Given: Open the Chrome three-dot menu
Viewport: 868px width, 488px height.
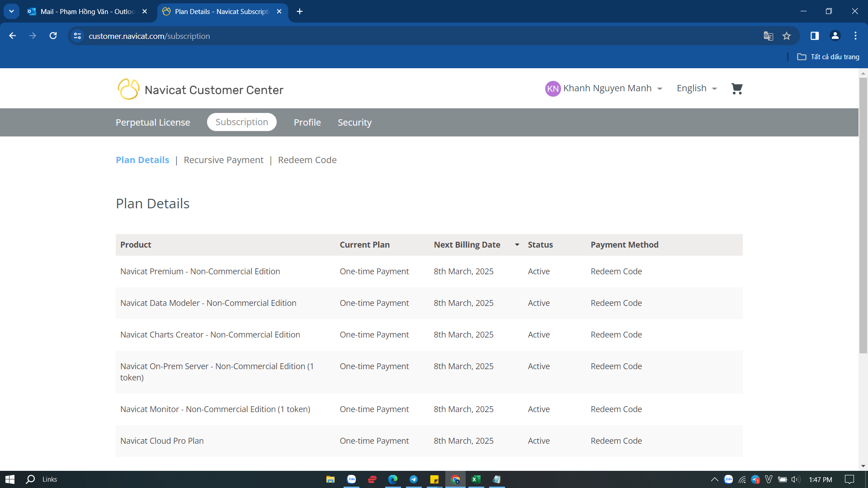Looking at the screenshot, I should coord(855,36).
